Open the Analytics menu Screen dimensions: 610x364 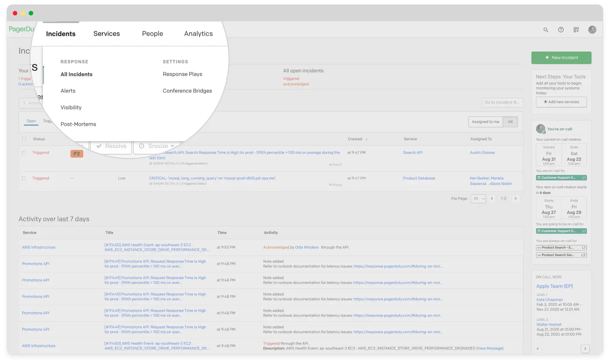[x=198, y=34]
